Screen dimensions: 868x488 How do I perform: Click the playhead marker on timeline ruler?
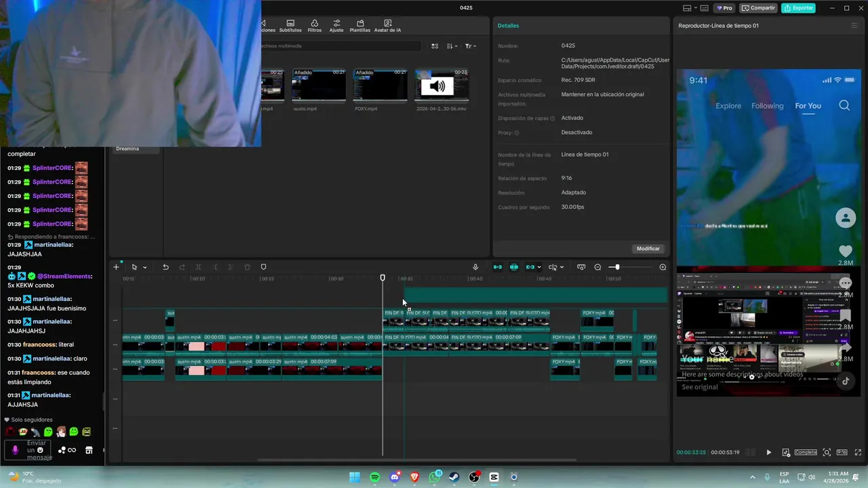(382, 278)
